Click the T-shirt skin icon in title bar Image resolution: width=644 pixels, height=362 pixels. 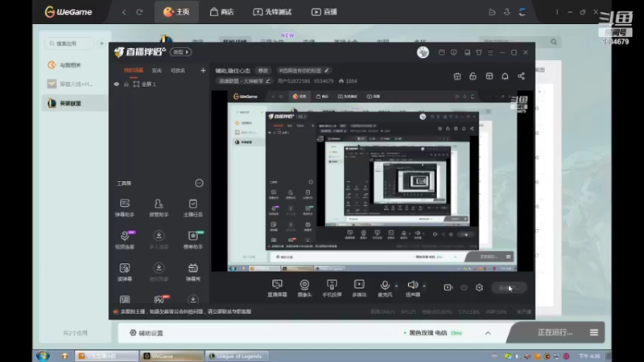[x=479, y=52]
